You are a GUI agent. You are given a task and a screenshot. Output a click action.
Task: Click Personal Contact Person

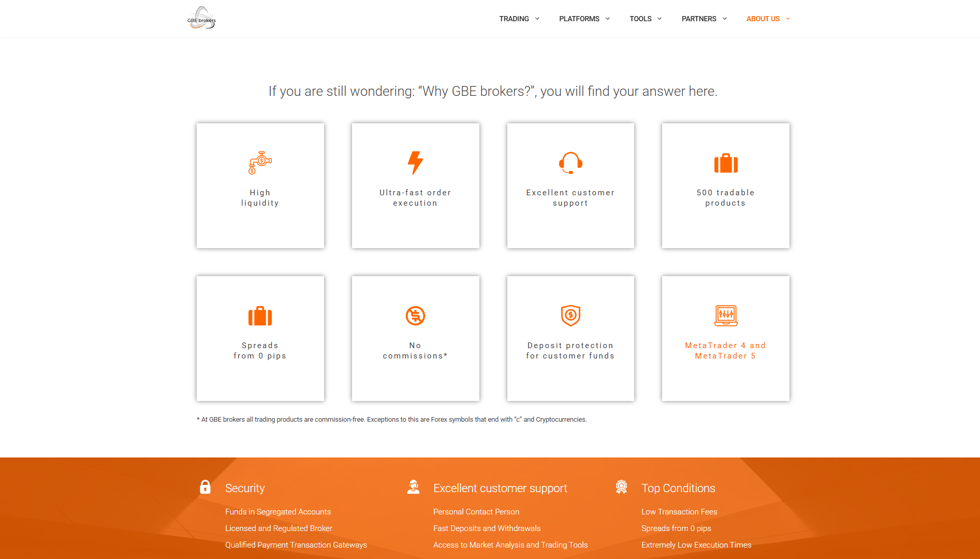476,512
